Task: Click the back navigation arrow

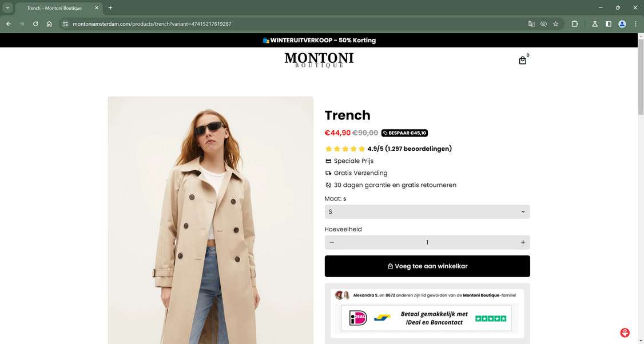Action: [7, 24]
